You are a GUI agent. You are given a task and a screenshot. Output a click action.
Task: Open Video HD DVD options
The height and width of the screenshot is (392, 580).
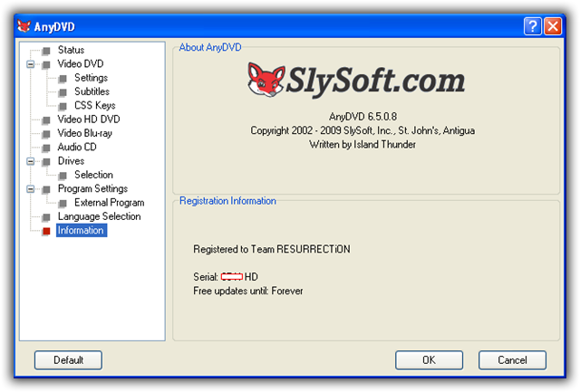[x=89, y=120]
